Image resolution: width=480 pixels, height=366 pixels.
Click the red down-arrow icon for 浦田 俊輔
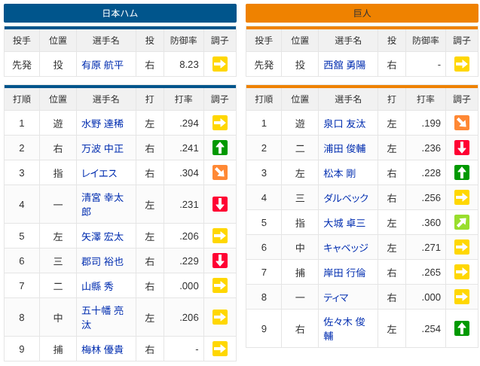[x=462, y=148]
